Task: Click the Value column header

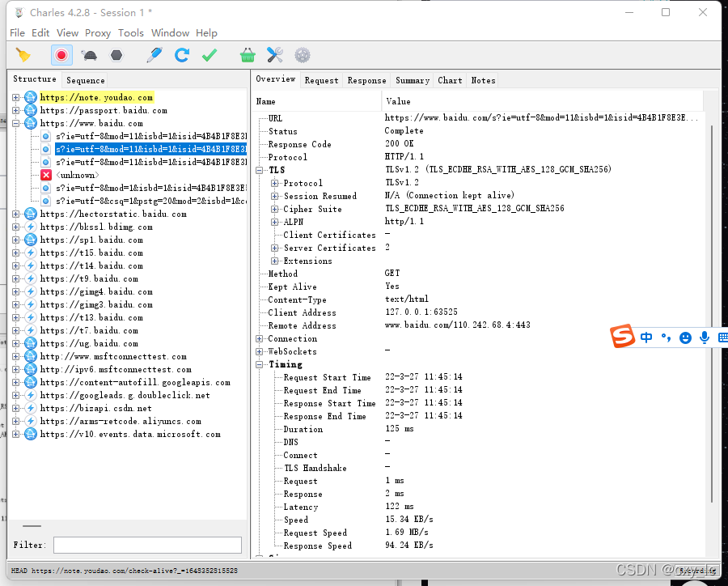Action: [x=542, y=101]
